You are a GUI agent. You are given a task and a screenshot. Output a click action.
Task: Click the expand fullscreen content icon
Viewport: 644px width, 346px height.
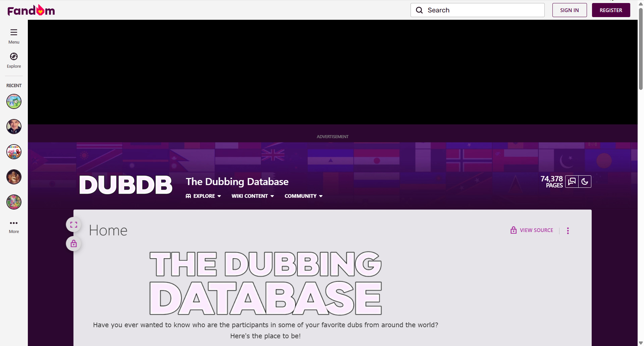74,225
